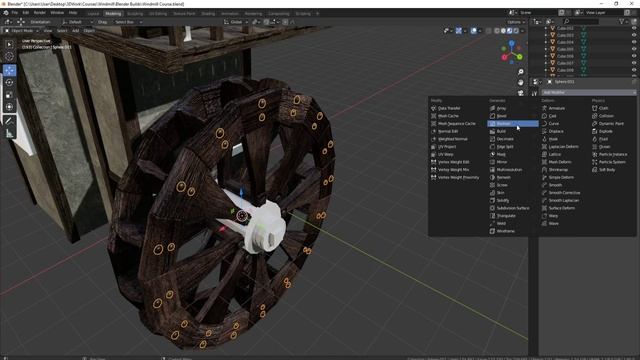The image size is (640, 360).
Task: Choose the Measure tool in toolbar
Action: click(9, 133)
